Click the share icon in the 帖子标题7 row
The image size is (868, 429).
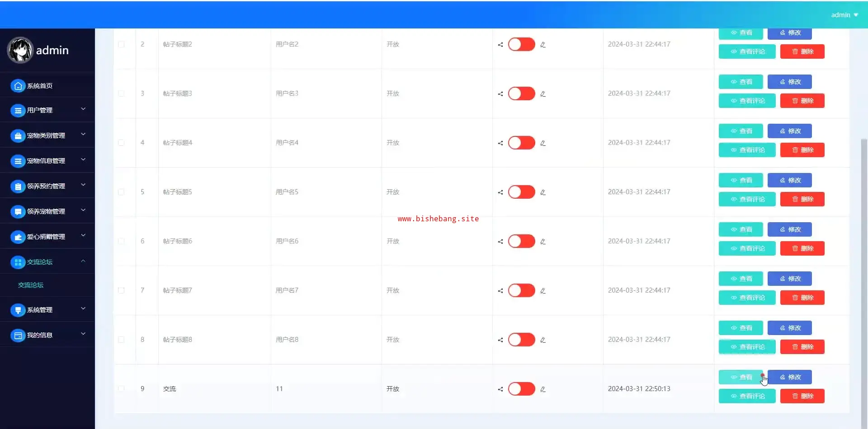(500, 291)
